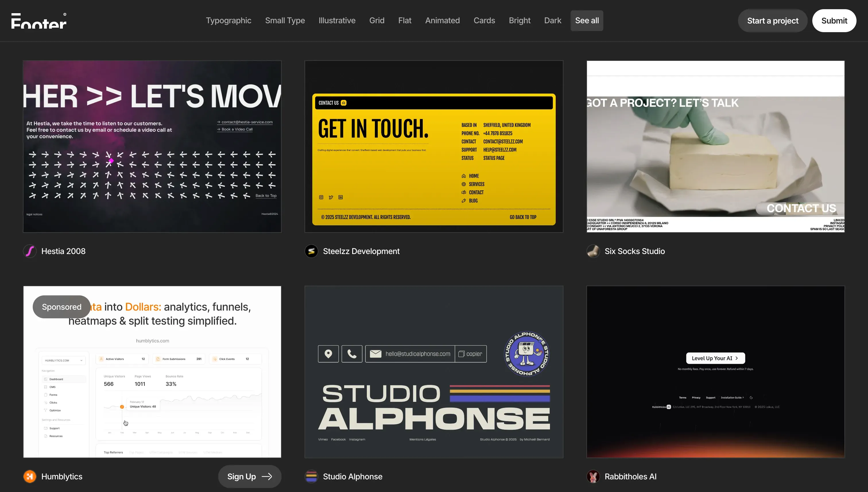This screenshot has height=492, width=868.
Task: Show the Dark footers category
Action: point(553,21)
